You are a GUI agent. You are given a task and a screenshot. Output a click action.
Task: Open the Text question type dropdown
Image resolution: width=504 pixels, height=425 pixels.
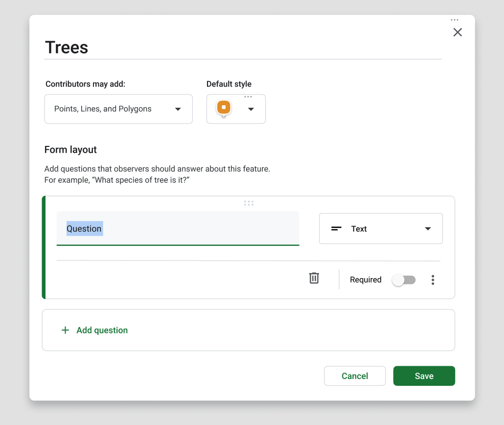click(381, 229)
